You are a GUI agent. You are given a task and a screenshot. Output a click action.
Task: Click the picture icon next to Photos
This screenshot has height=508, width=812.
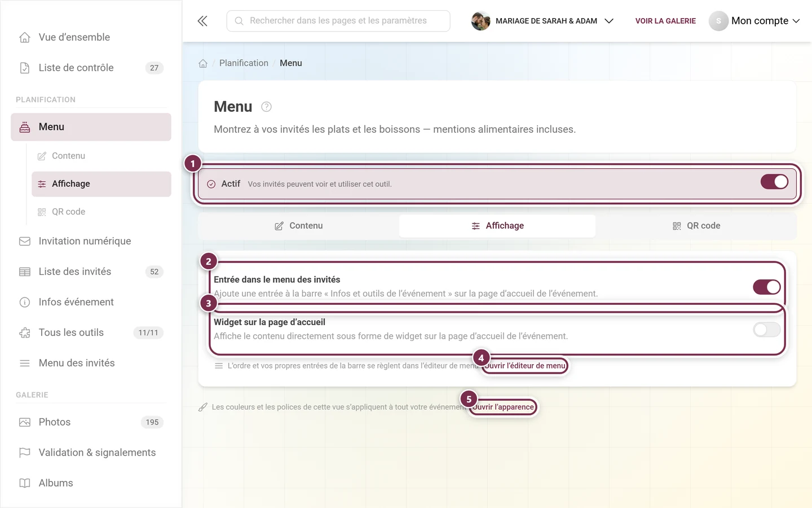pyautogui.click(x=25, y=422)
